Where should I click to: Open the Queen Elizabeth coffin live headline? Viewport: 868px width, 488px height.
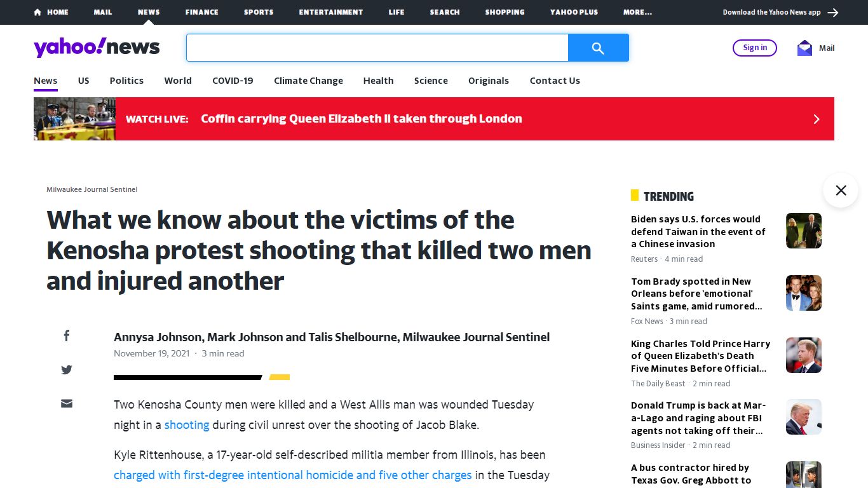tap(362, 119)
